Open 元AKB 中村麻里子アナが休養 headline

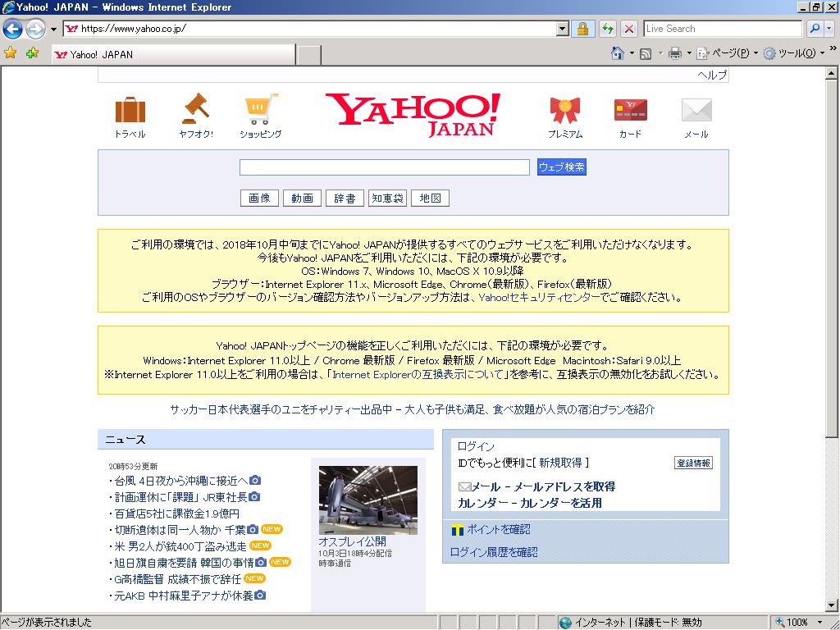(183, 596)
